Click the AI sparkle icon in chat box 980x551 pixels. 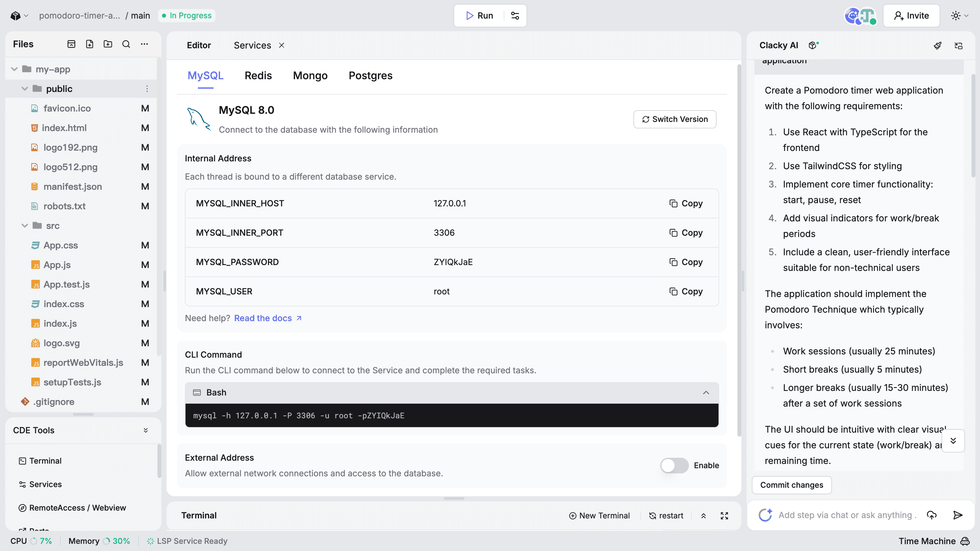765,515
